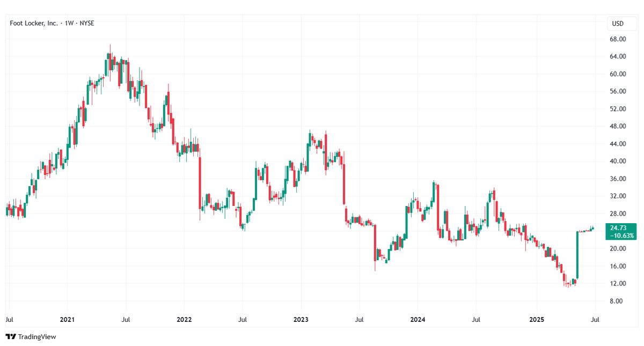Open the TradingView text link
This screenshot has width=644, height=346.
(37, 337)
